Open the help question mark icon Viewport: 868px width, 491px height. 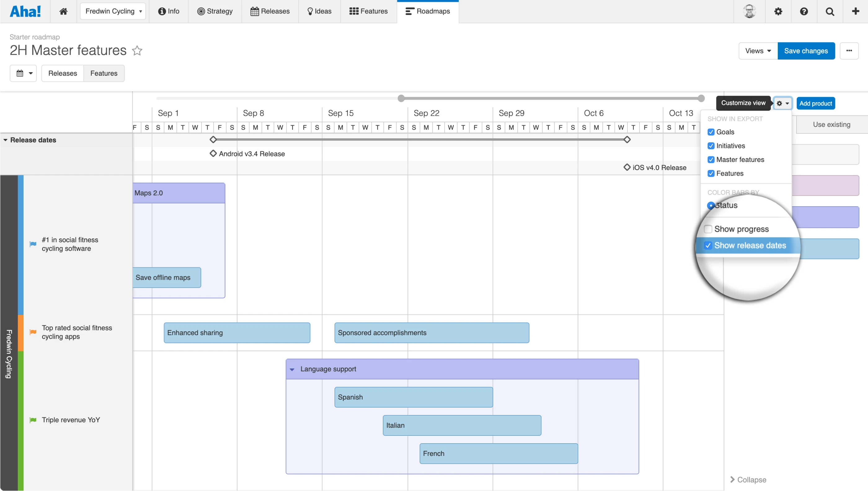pyautogui.click(x=804, y=11)
